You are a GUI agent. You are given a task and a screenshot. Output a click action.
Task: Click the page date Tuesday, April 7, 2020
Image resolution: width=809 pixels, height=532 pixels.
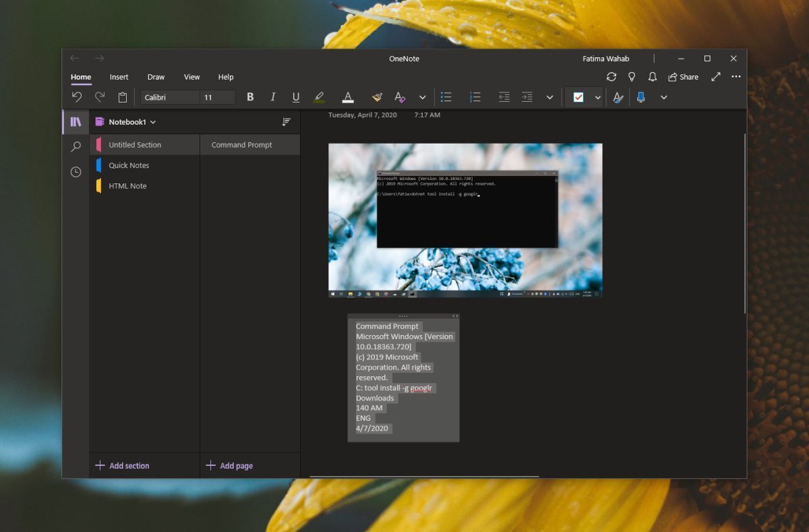click(363, 115)
